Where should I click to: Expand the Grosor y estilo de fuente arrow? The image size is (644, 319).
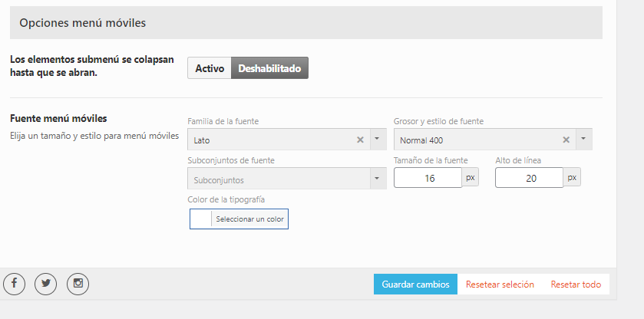[x=583, y=140]
